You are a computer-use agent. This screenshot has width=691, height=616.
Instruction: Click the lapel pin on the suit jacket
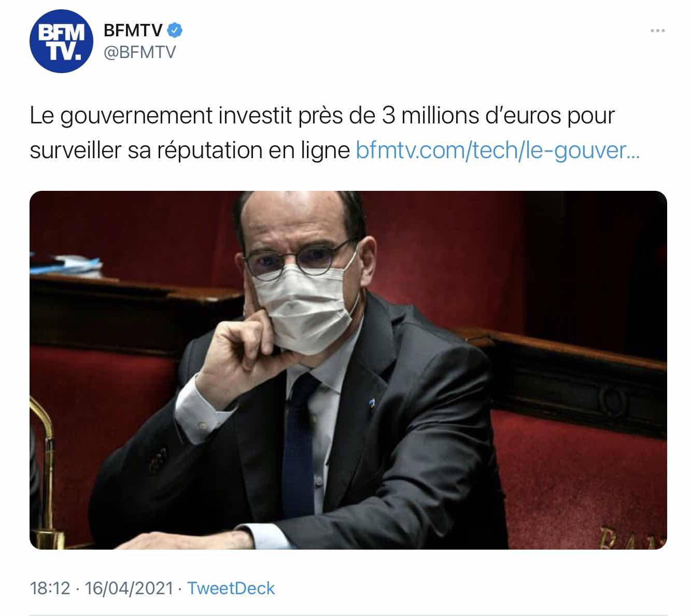(x=372, y=404)
